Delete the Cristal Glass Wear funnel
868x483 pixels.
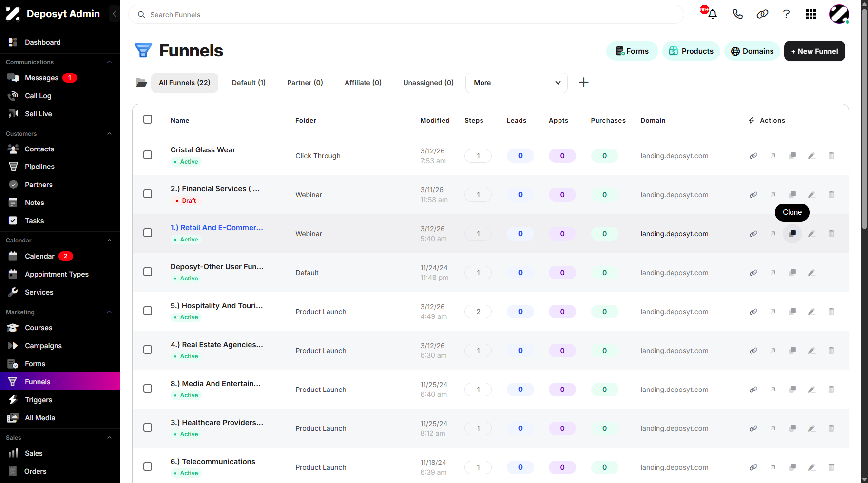pos(831,156)
